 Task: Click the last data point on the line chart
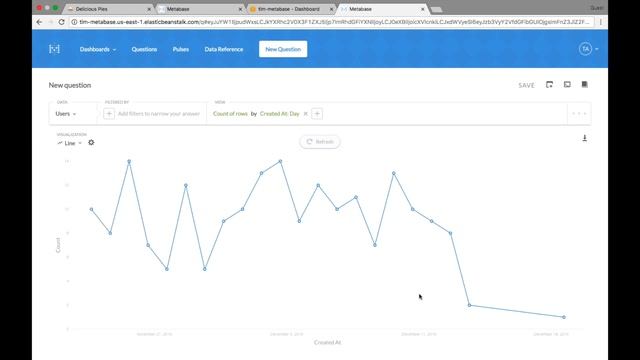[x=564, y=317]
